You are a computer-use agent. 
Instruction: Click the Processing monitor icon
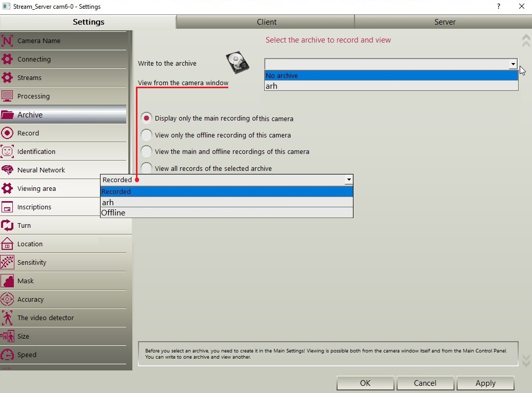point(7,96)
